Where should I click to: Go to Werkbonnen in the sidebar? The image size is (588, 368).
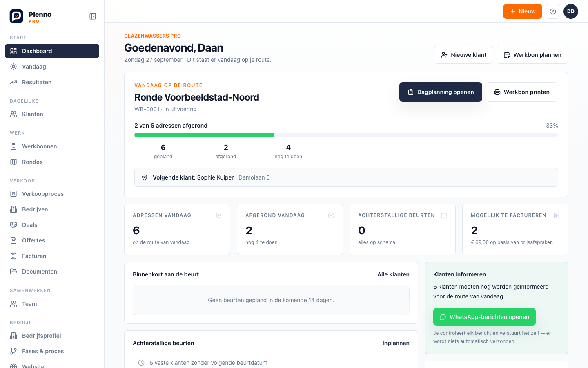click(52, 146)
